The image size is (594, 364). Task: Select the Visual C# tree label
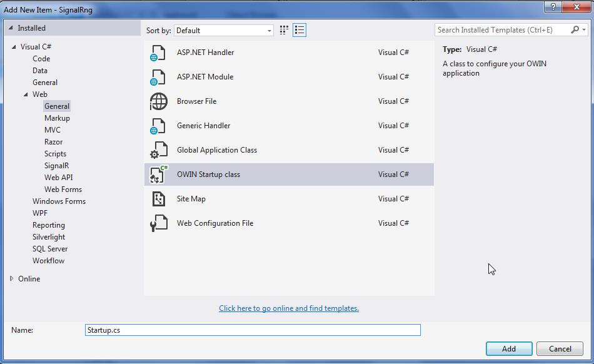(x=36, y=47)
